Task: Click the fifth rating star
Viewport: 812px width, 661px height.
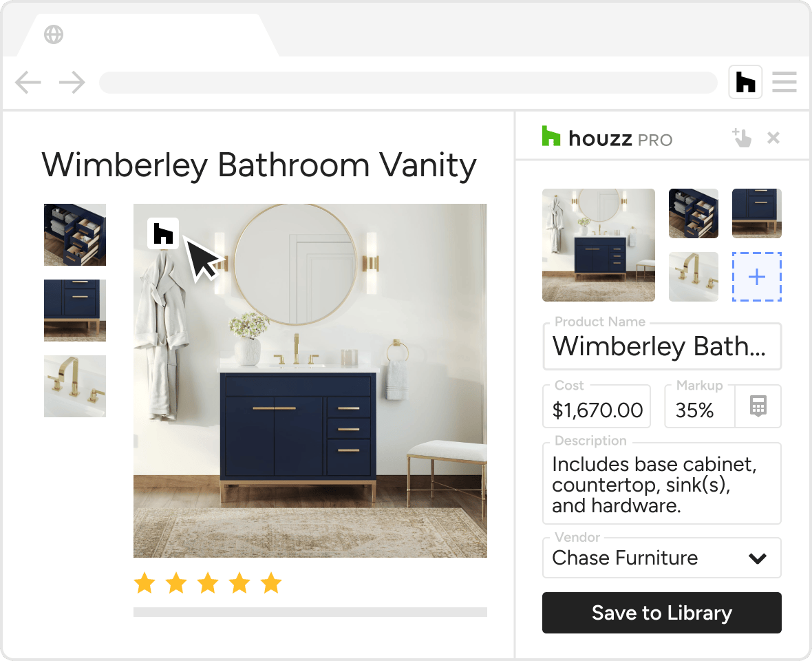Action: point(271,583)
